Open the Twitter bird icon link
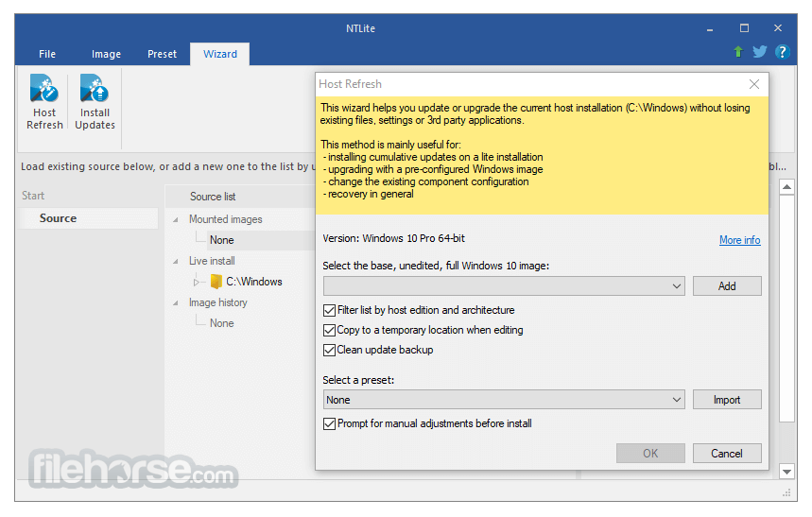The image size is (812, 517). [x=760, y=52]
